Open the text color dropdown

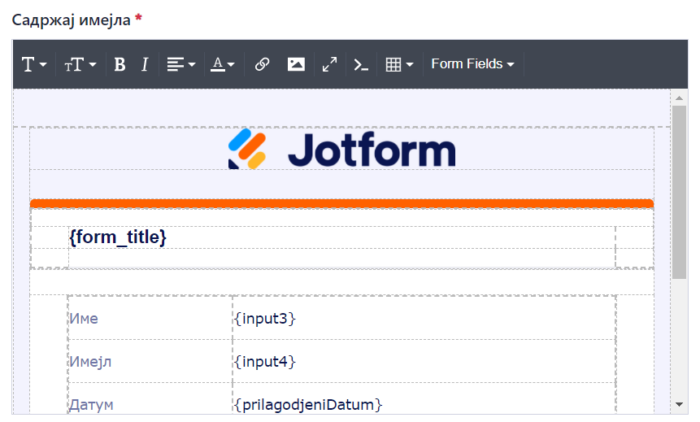tap(222, 65)
